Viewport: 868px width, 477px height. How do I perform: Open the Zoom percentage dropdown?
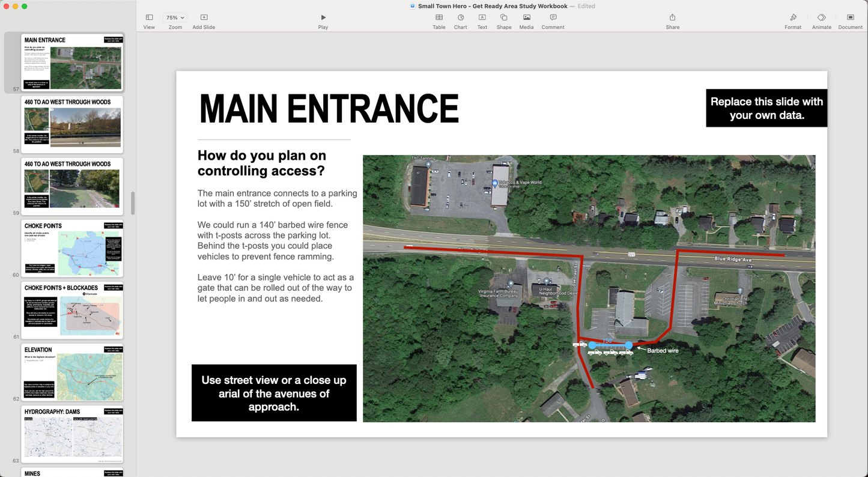pos(175,18)
